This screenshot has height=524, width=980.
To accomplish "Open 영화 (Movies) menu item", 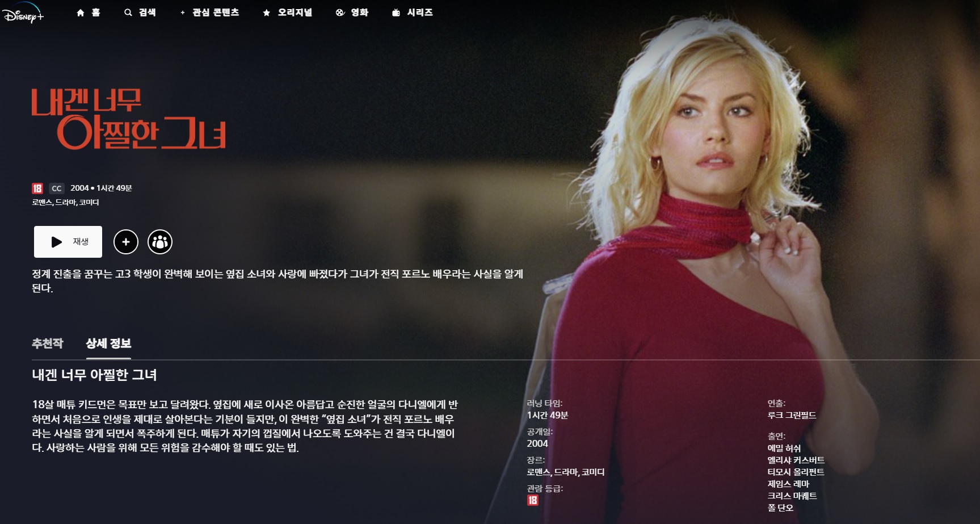I will coord(352,12).
